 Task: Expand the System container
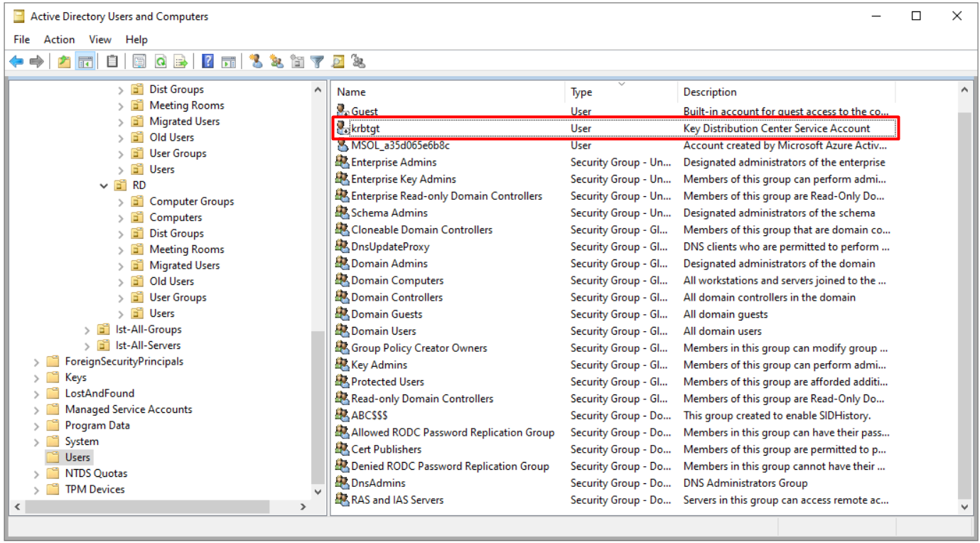(x=36, y=441)
